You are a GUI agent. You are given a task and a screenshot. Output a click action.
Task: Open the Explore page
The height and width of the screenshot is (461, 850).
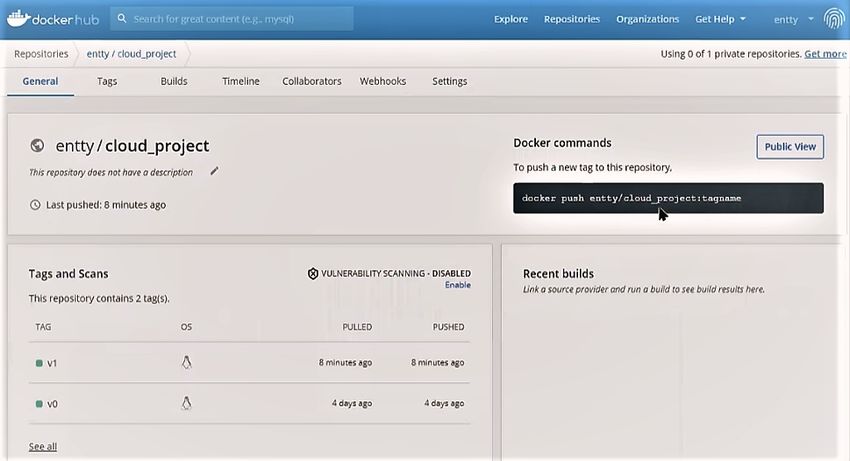click(x=511, y=19)
